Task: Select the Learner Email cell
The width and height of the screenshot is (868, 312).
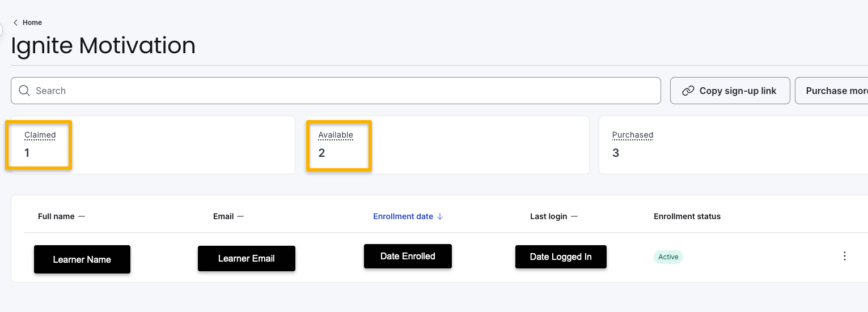Action: click(246, 258)
